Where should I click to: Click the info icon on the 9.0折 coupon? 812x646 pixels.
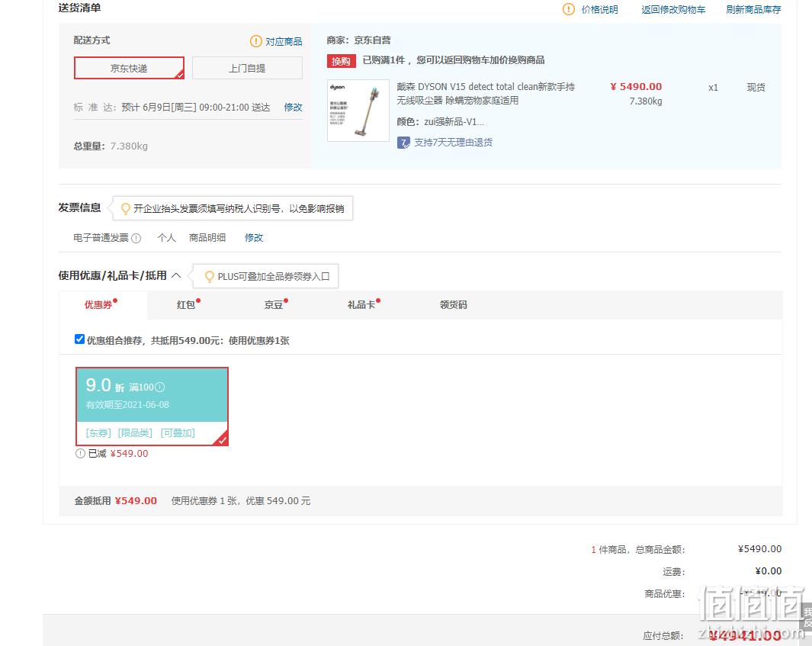coord(160,387)
